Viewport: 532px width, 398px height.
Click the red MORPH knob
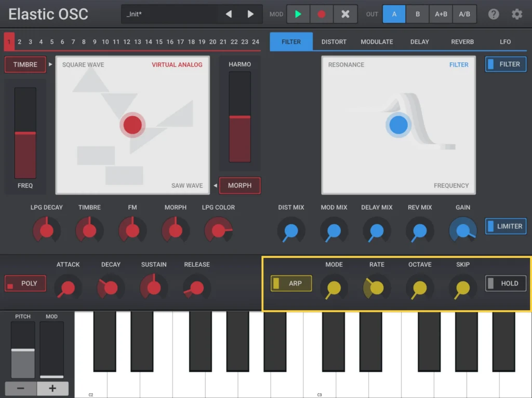click(x=176, y=230)
